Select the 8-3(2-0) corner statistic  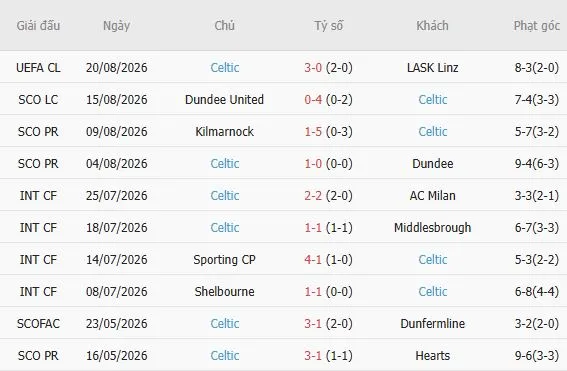(x=537, y=68)
